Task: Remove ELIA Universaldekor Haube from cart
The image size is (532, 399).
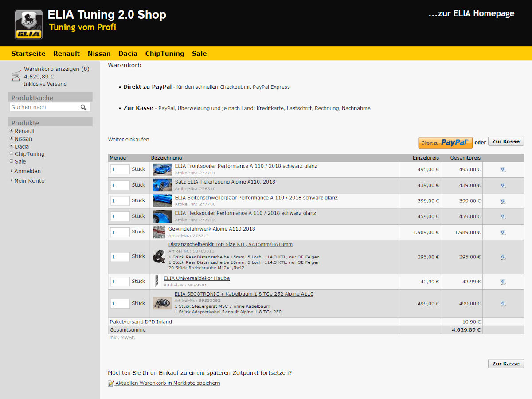Action: point(503,282)
